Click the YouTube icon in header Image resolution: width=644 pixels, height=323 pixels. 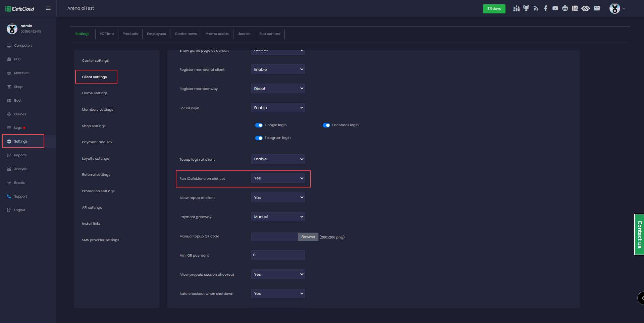555,8
